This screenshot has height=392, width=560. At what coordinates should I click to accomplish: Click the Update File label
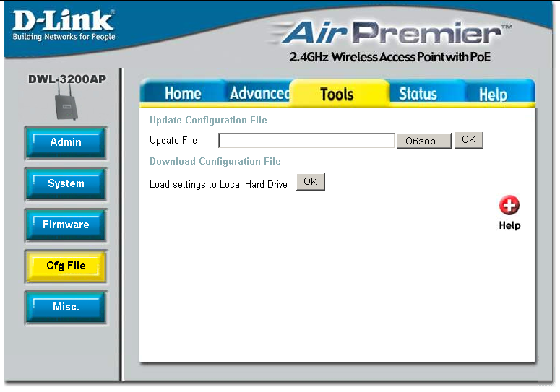tap(173, 141)
